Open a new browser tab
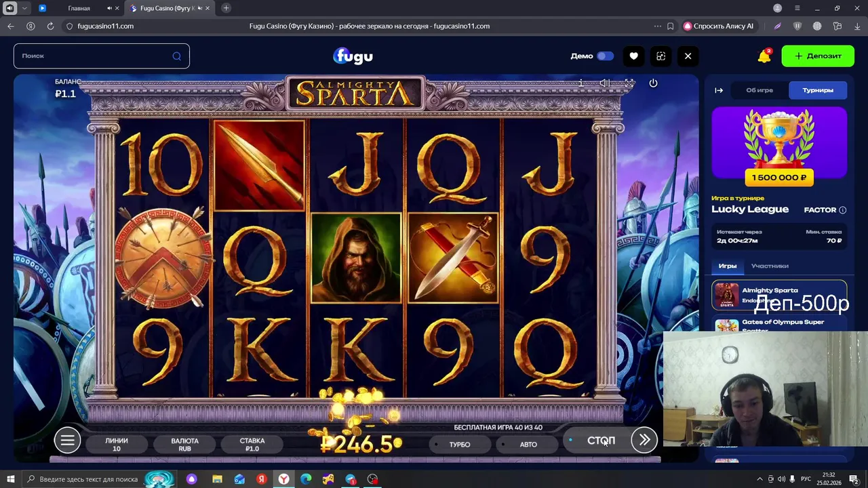The height and width of the screenshot is (488, 868). pyautogui.click(x=226, y=8)
